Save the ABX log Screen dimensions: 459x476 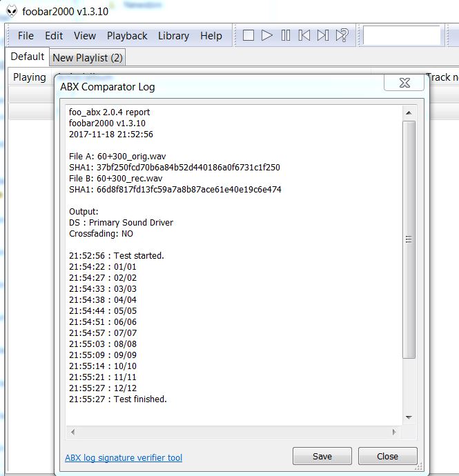[322, 456]
